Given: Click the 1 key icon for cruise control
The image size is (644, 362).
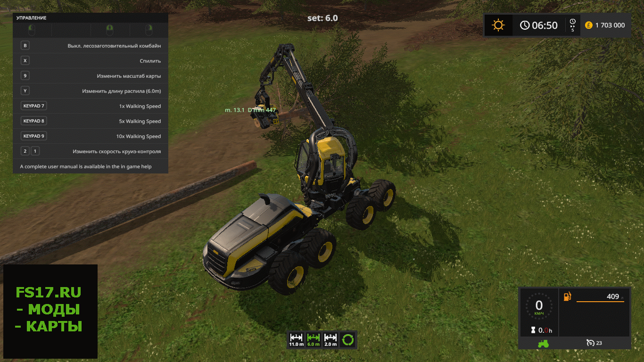Looking at the screenshot, I should (x=35, y=151).
